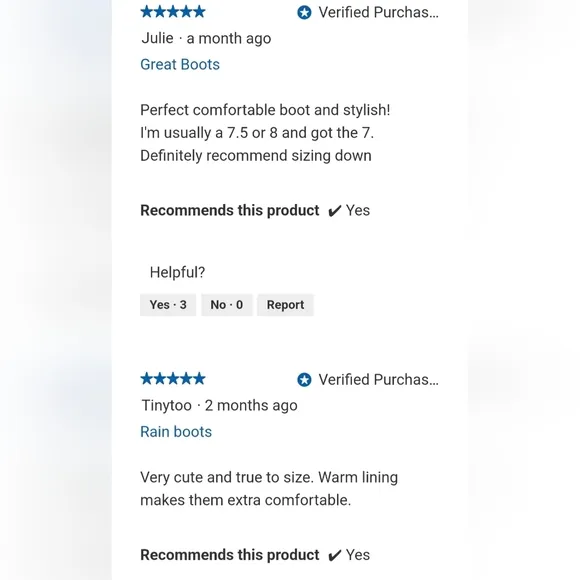The width and height of the screenshot is (580, 580).
Task: Click the 'a month ago' review date
Action: pos(229,38)
